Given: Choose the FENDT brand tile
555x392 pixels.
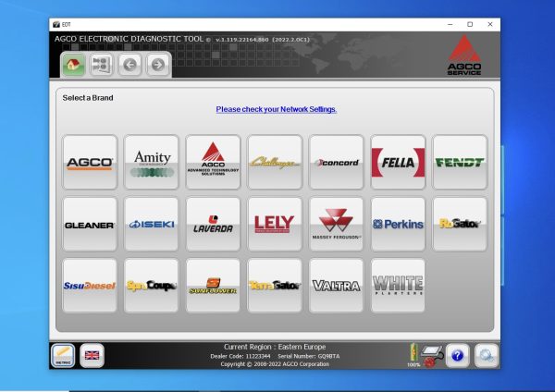Looking at the screenshot, I should click(x=460, y=162).
